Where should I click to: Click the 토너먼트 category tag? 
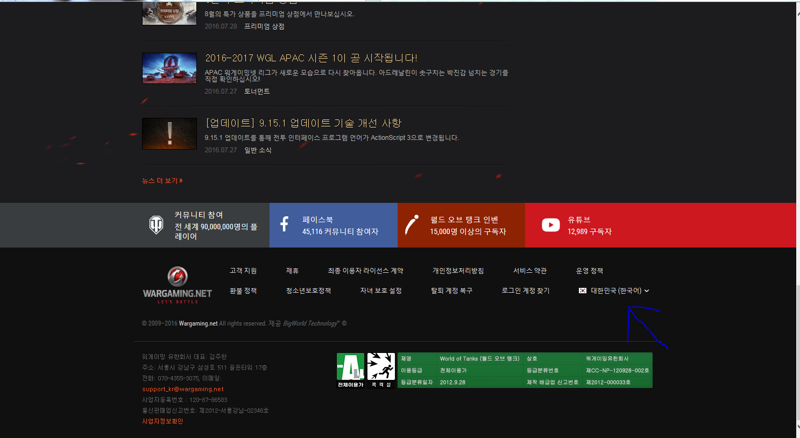point(257,91)
